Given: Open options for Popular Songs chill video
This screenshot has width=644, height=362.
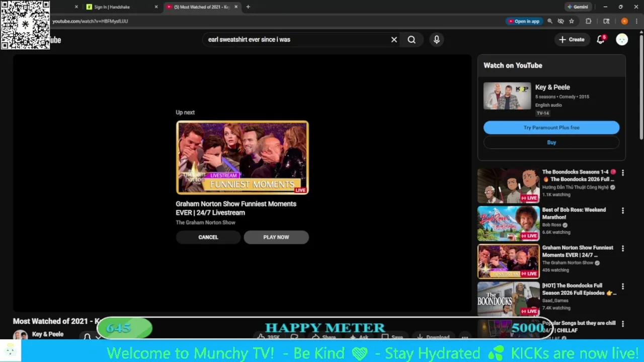Looking at the screenshot, I should [623, 324].
